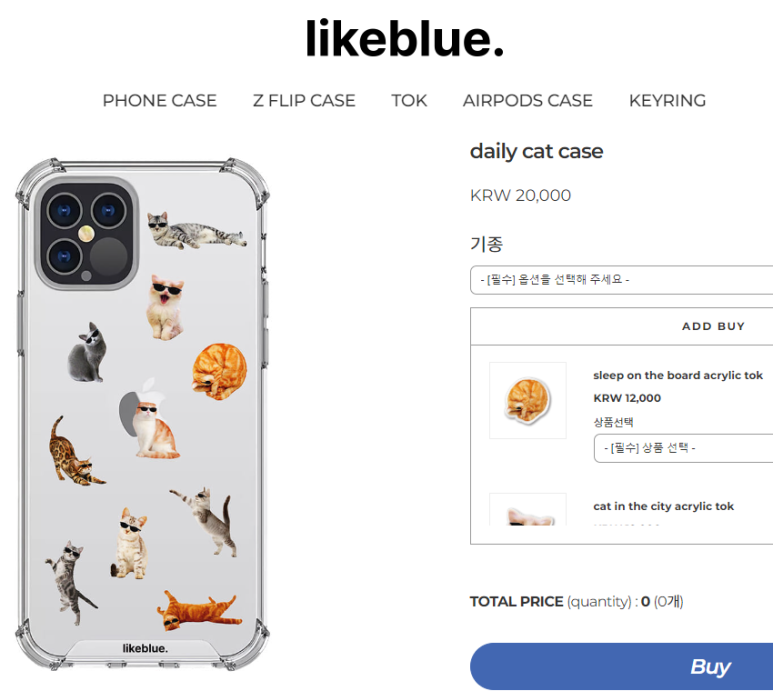Viewport: 773px width, 691px height.
Task: Click the daily cat case product image
Action: point(142,414)
